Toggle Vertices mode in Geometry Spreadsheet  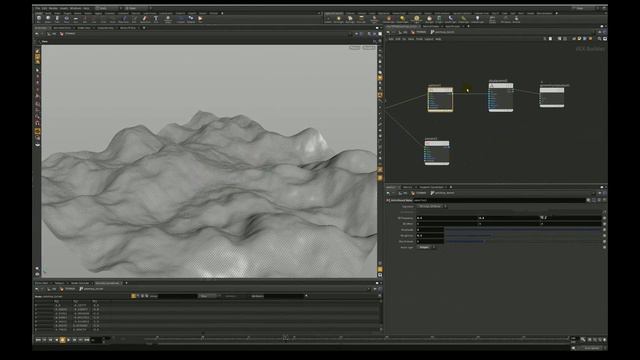point(138,296)
